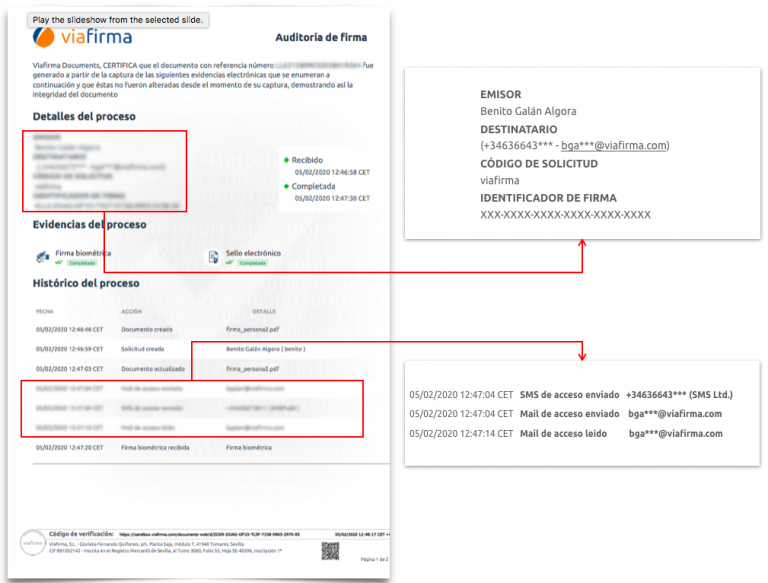Click the EMISOR label in the callout
This screenshot has height=583, width=768.
[x=501, y=95]
